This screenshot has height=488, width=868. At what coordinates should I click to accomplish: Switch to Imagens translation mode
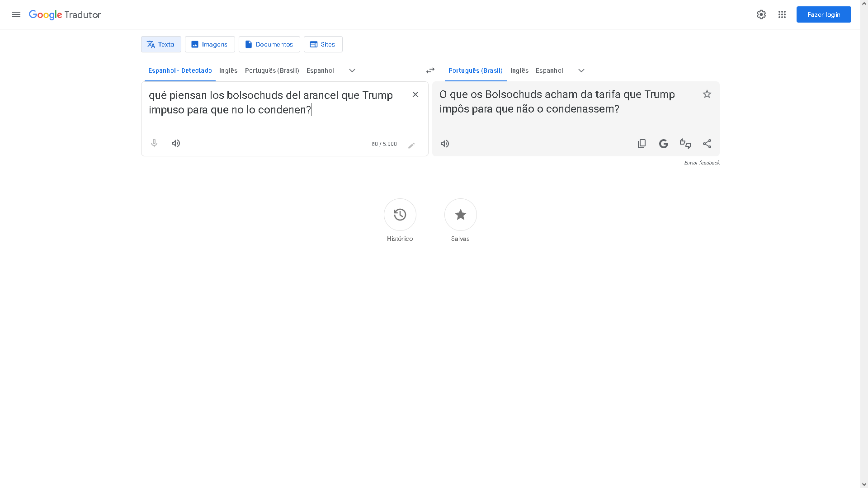pyautogui.click(x=210, y=44)
